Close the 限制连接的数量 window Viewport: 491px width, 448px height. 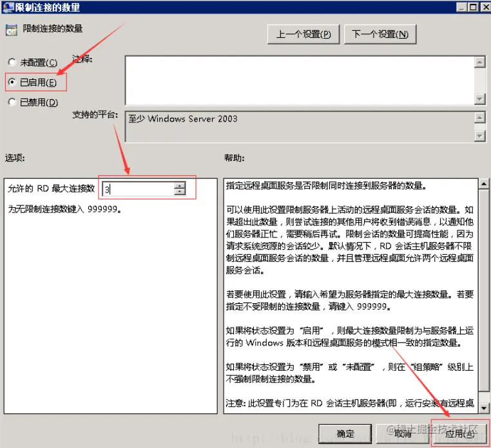(x=485, y=7)
